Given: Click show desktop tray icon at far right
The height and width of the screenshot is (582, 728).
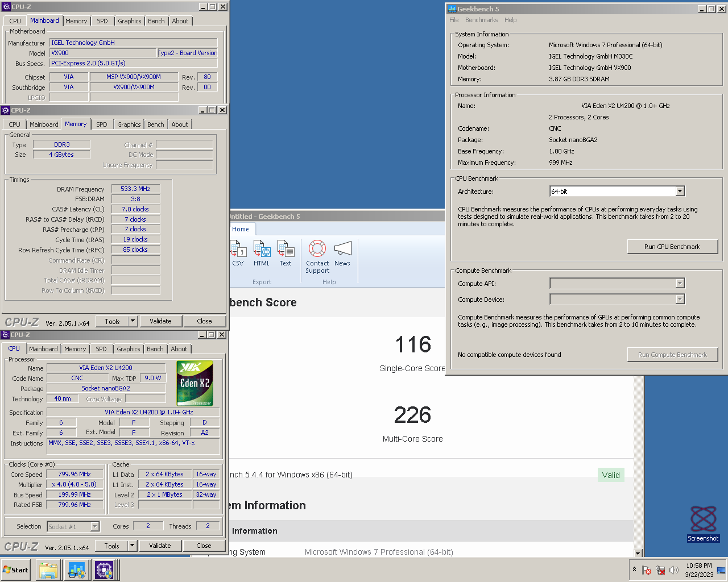Looking at the screenshot, I should (721, 570).
